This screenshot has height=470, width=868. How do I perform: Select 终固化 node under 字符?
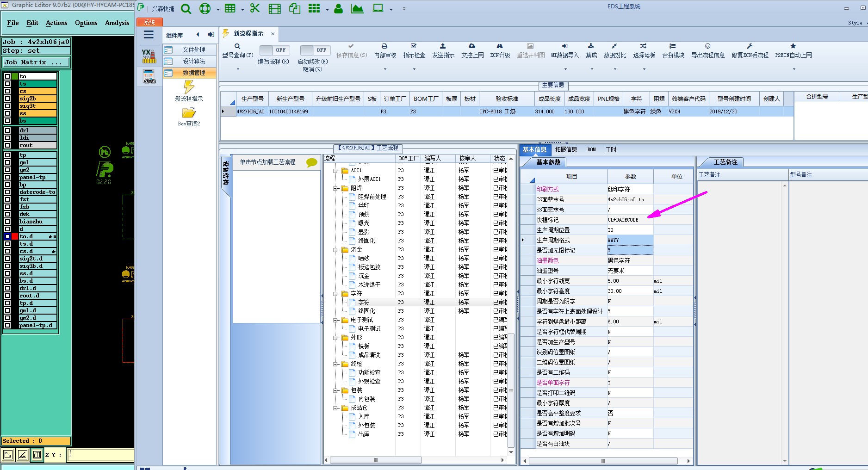pos(366,311)
